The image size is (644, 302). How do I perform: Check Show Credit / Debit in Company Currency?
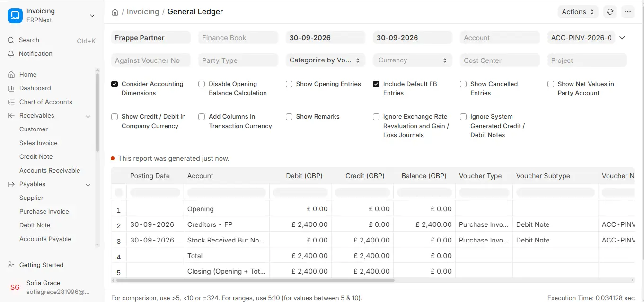pyautogui.click(x=115, y=117)
